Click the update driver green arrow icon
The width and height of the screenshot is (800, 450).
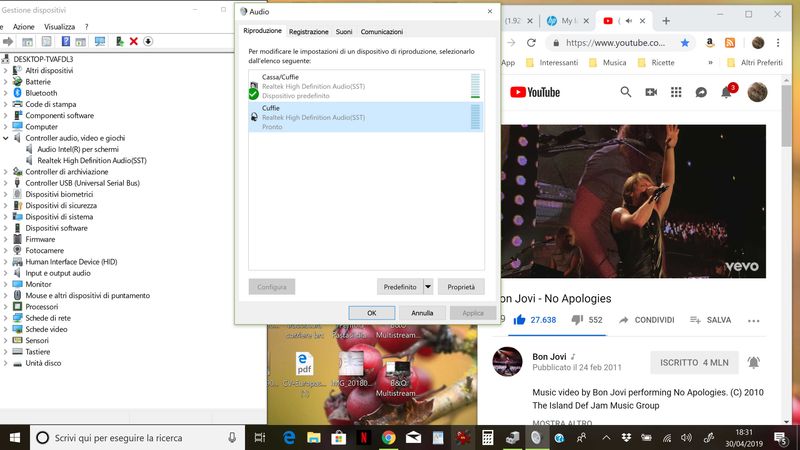click(x=119, y=41)
